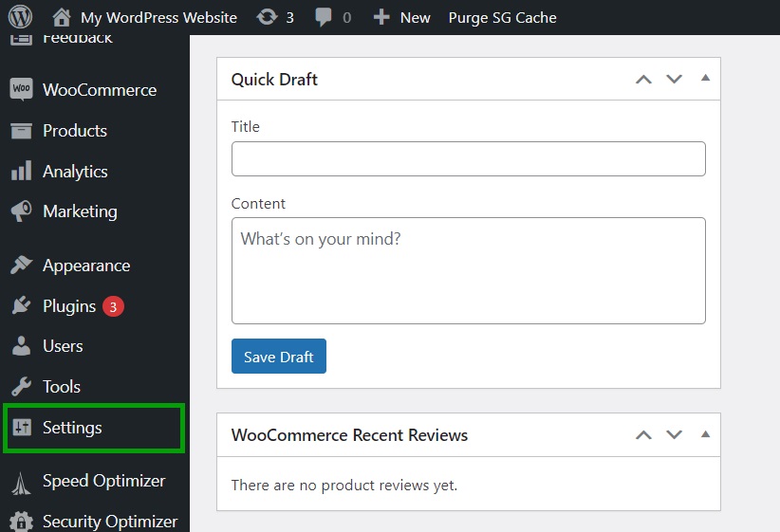Move Quick Draft widget up
This screenshot has width=780, height=532.
coord(643,79)
